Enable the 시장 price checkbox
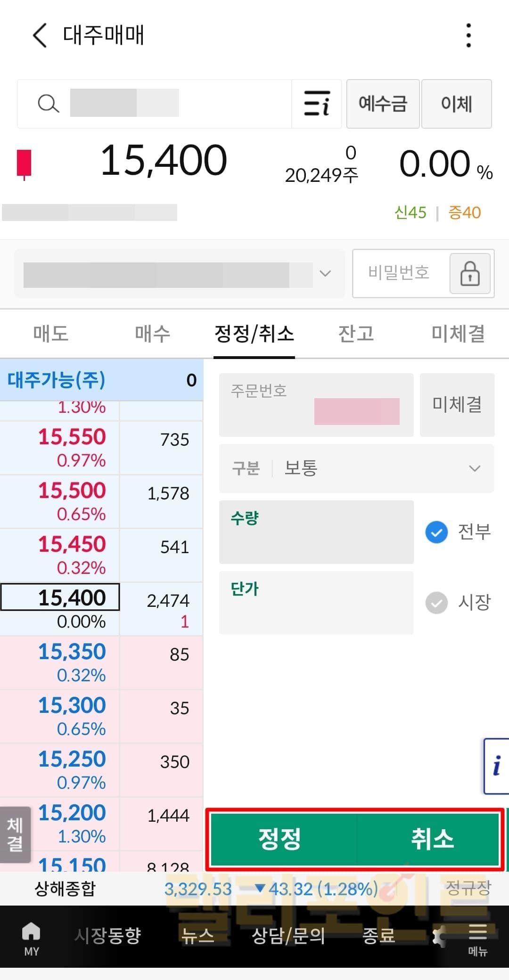 pyautogui.click(x=436, y=603)
